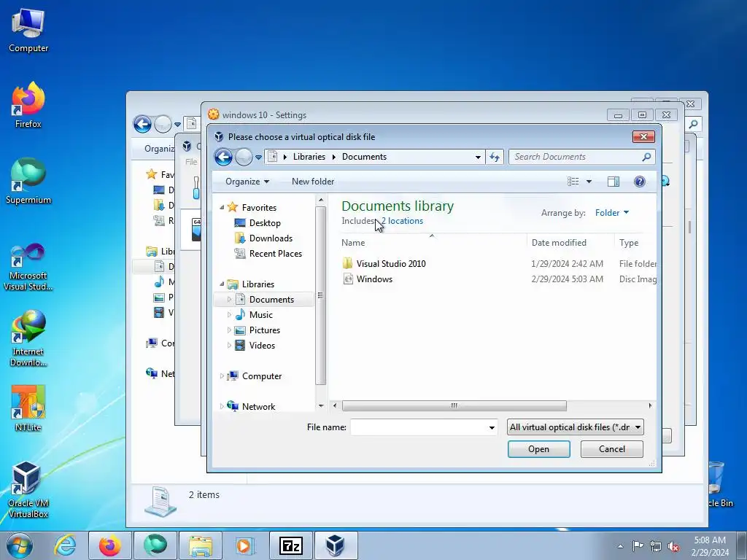Sort by the Date modified column header
The image size is (747, 560).
tap(559, 242)
